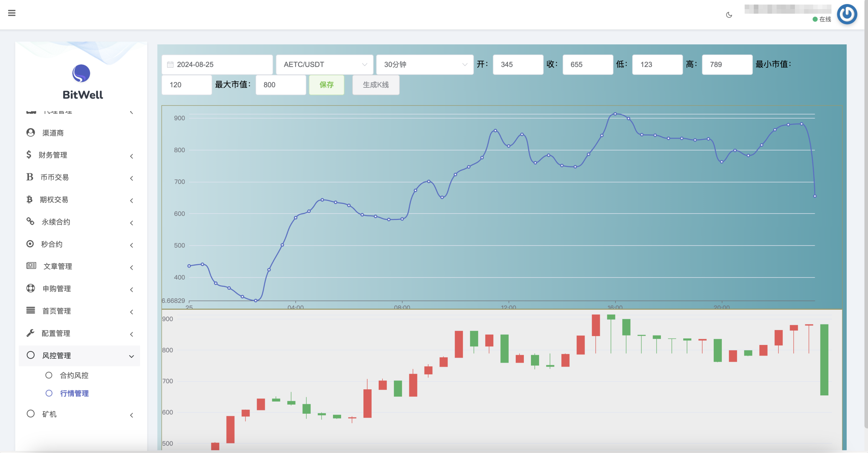
Task: Click the 高 high price field
Action: pyautogui.click(x=727, y=65)
